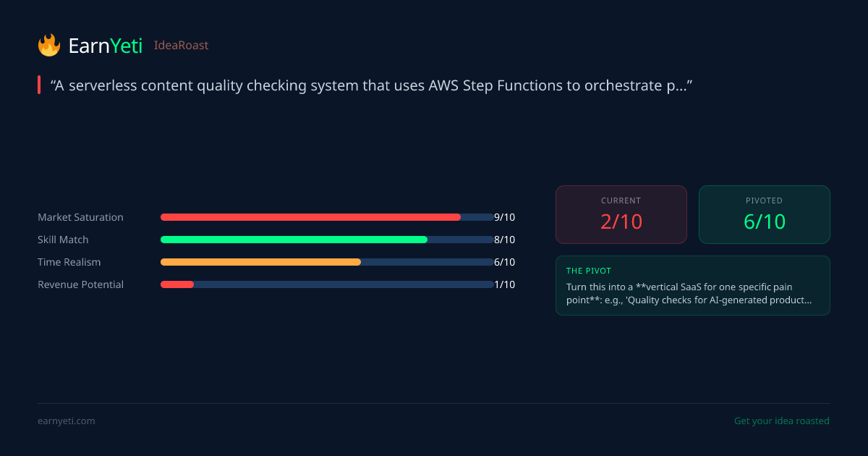Click the EarnYeti brand name
This screenshot has width=868, height=456.
pos(105,46)
